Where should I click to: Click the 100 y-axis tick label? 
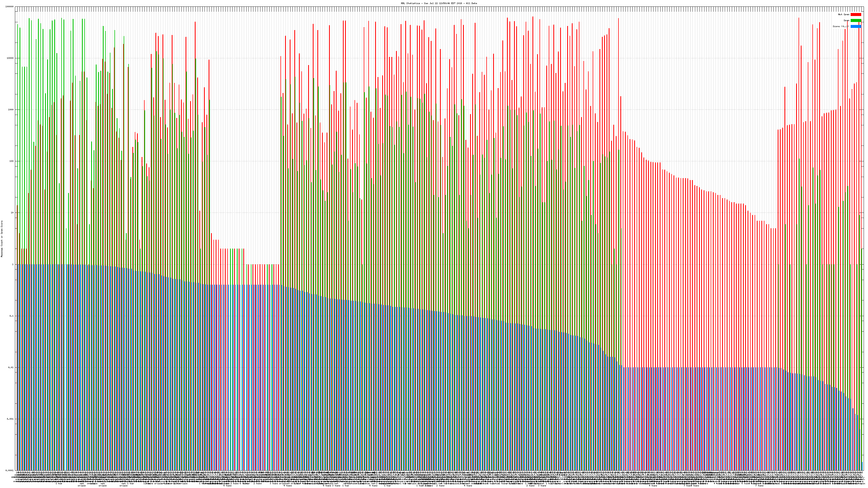pos(12,161)
